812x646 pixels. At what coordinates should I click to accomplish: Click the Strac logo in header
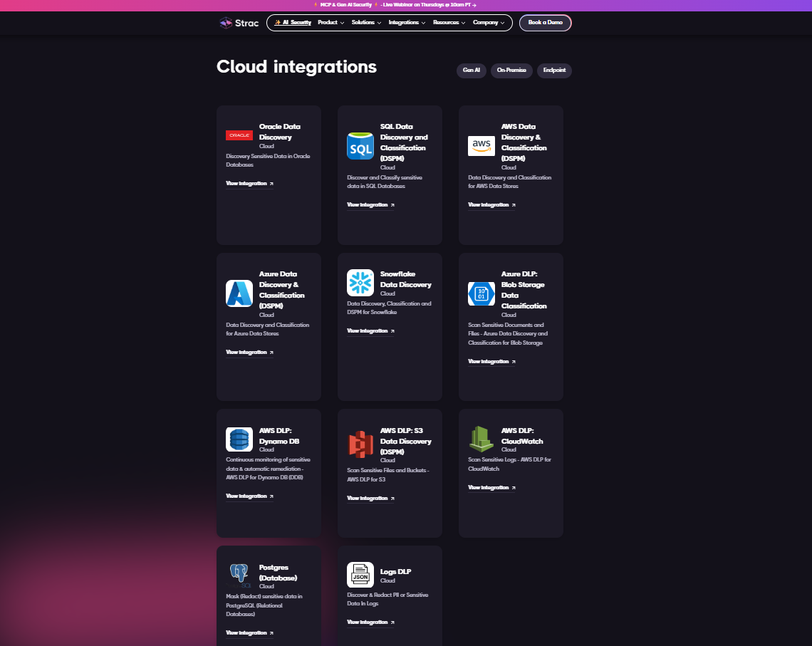[239, 23]
